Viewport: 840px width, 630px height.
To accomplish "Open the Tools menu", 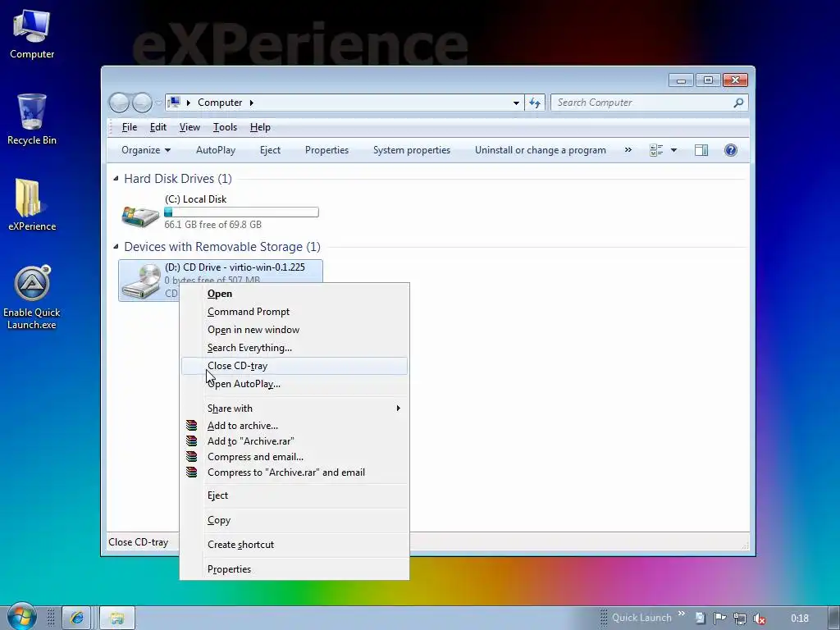I will 225,127.
